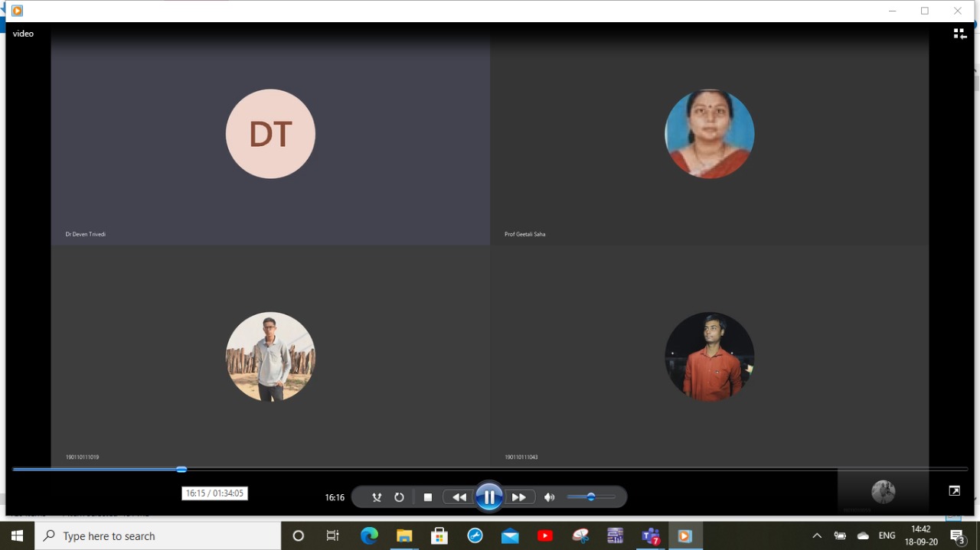This screenshot has width=980, height=550.
Task: Open the notification action center
Action: click(957, 536)
